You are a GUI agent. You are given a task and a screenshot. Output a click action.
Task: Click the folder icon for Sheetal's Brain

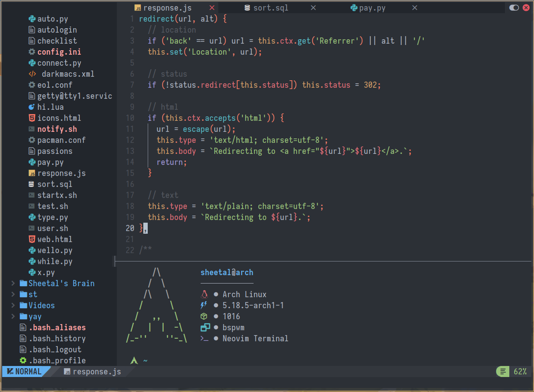tap(23, 284)
